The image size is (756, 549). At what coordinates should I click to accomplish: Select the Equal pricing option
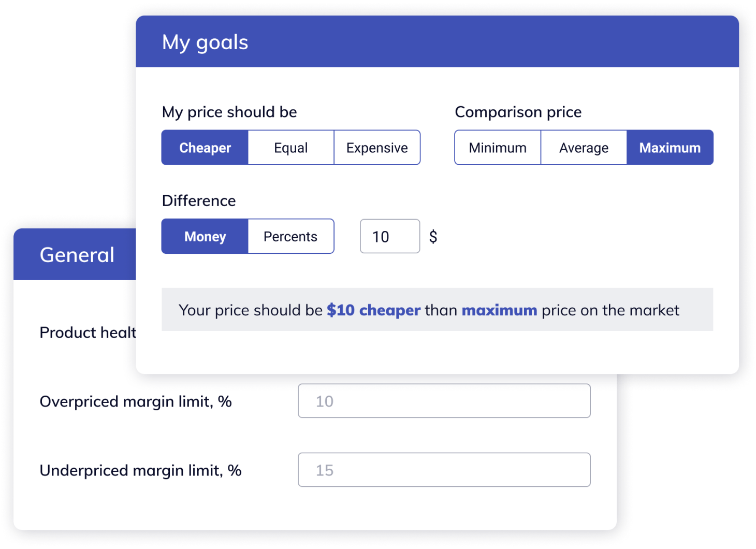(x=290, y=148)
